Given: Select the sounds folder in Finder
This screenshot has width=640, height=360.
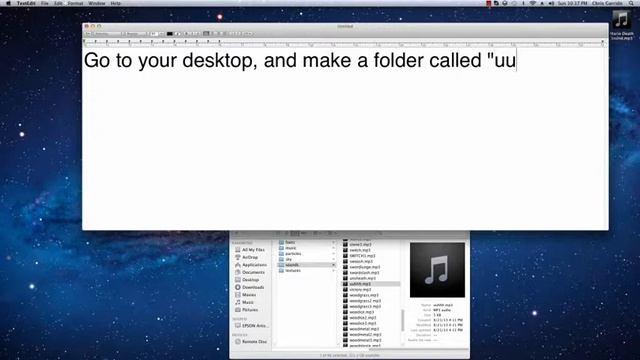Looking at the screenshot, I should [x=307, y=265].
